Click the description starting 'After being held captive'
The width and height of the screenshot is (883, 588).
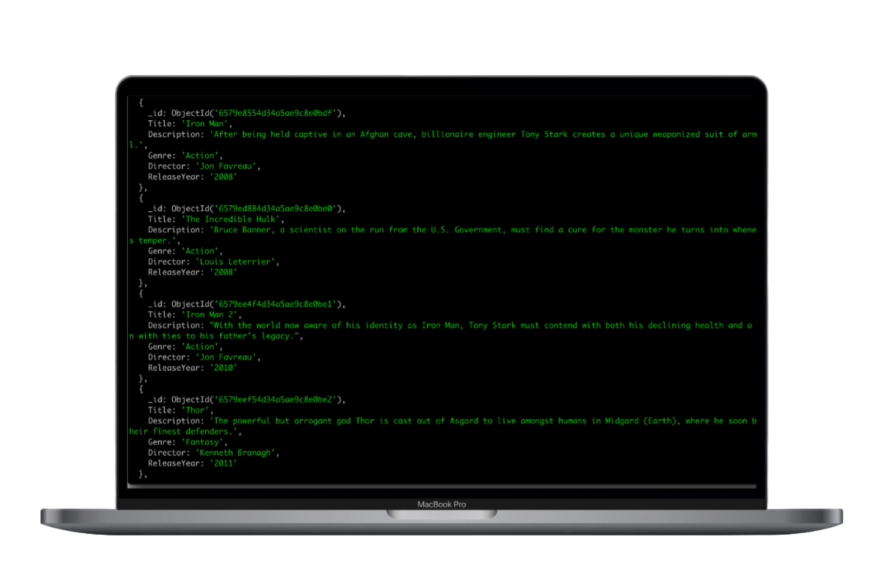(483, 134)
